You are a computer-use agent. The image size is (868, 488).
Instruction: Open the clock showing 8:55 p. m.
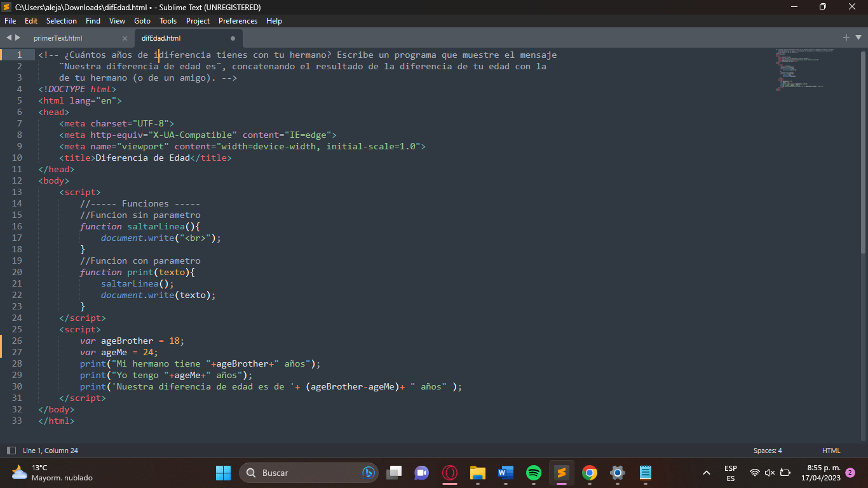[x=820, y=473]
